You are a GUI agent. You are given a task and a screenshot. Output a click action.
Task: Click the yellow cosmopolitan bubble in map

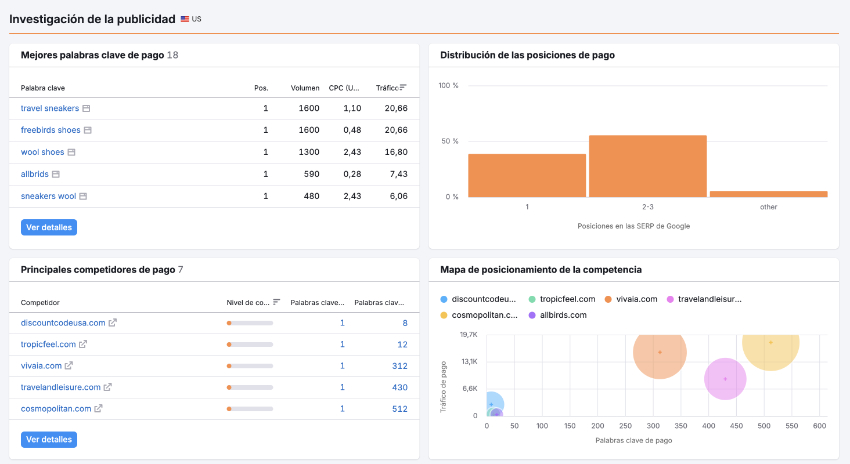point(770,344)
